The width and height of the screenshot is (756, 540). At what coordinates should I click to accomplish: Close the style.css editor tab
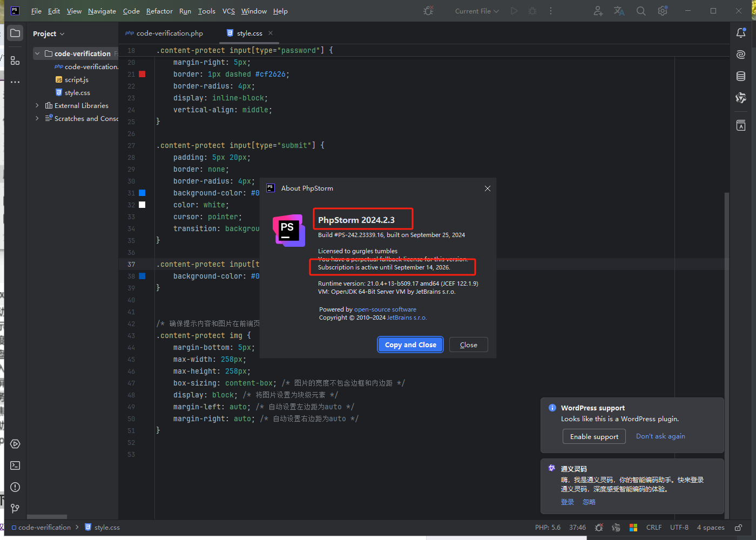pyautogui.click(x=271, y=33)
